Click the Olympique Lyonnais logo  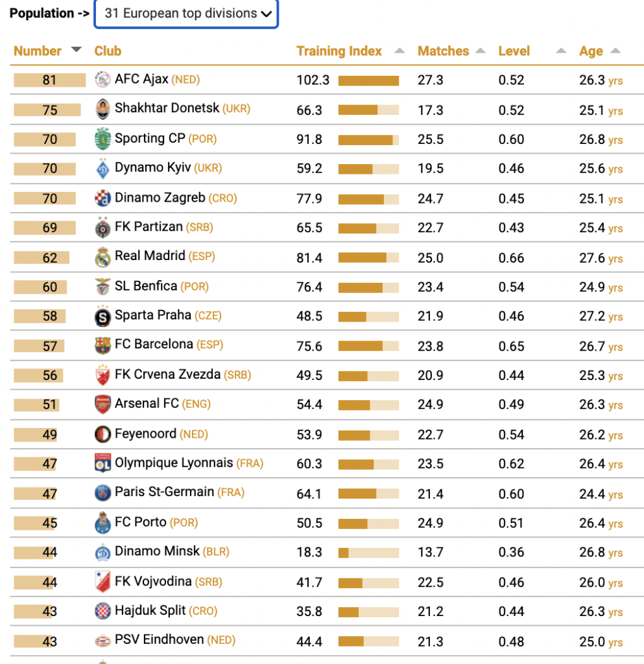tap(102, 463)
